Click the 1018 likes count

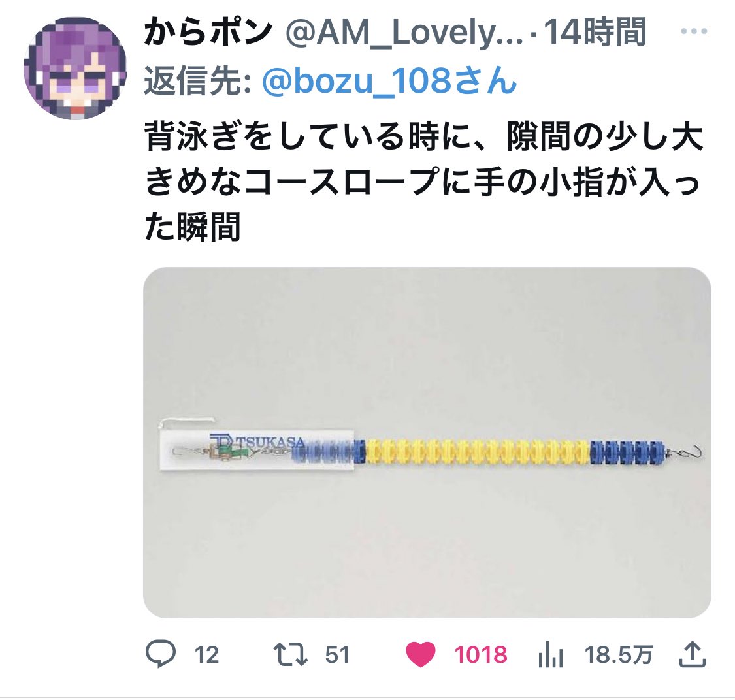pos(481,655)
